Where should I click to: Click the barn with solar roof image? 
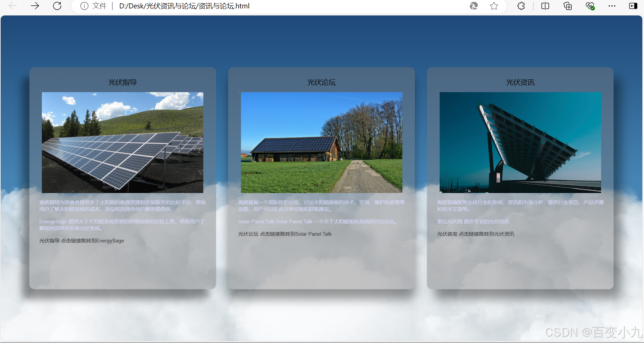(321, 142)
